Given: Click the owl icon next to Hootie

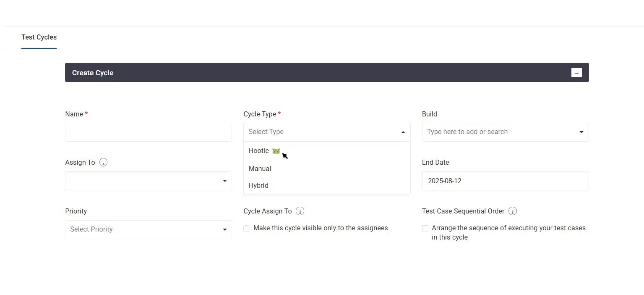Looking at the screenshot, I should coord(276,151).
